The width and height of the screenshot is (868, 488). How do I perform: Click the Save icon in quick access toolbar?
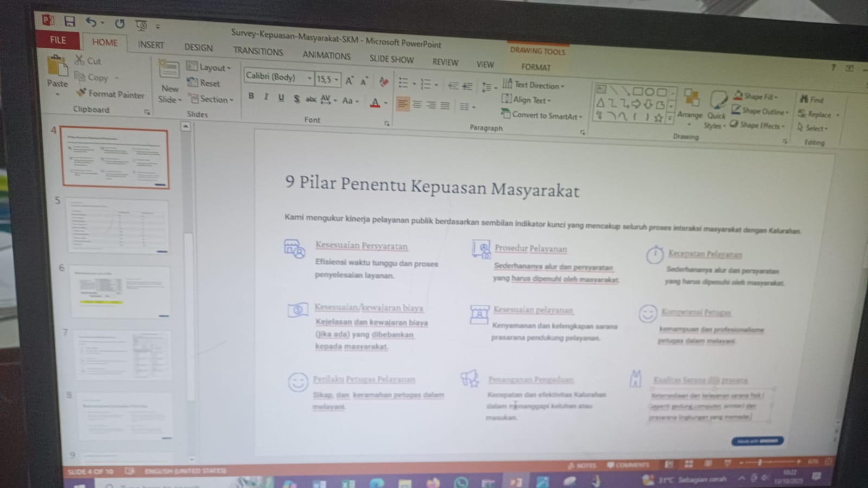point(69,22)
